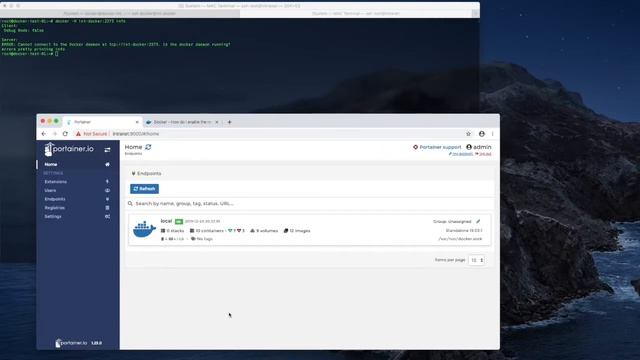Open the local endpoint name
The width and height of the screenshot is (640, 360).
[166, 221]
